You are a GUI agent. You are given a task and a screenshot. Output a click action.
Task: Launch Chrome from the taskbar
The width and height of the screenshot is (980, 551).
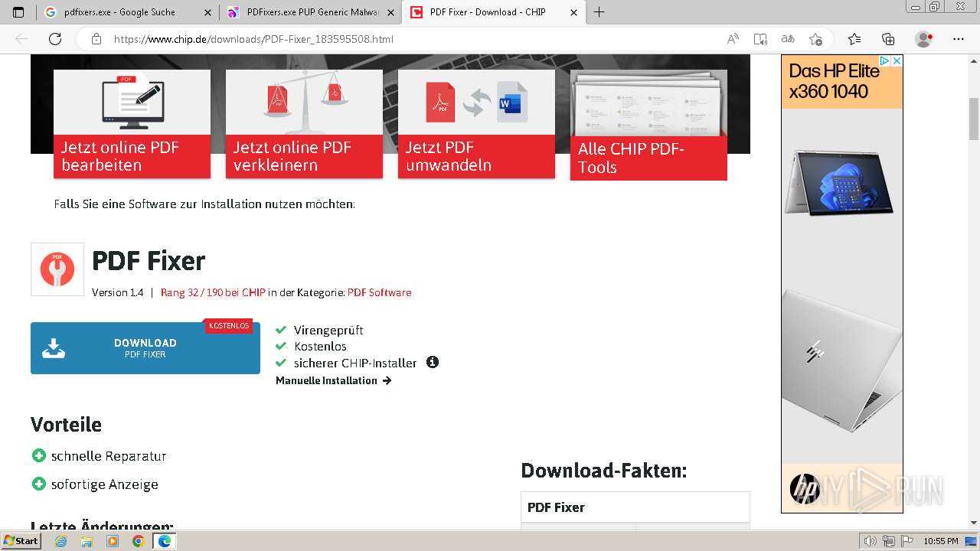[138, 541]
